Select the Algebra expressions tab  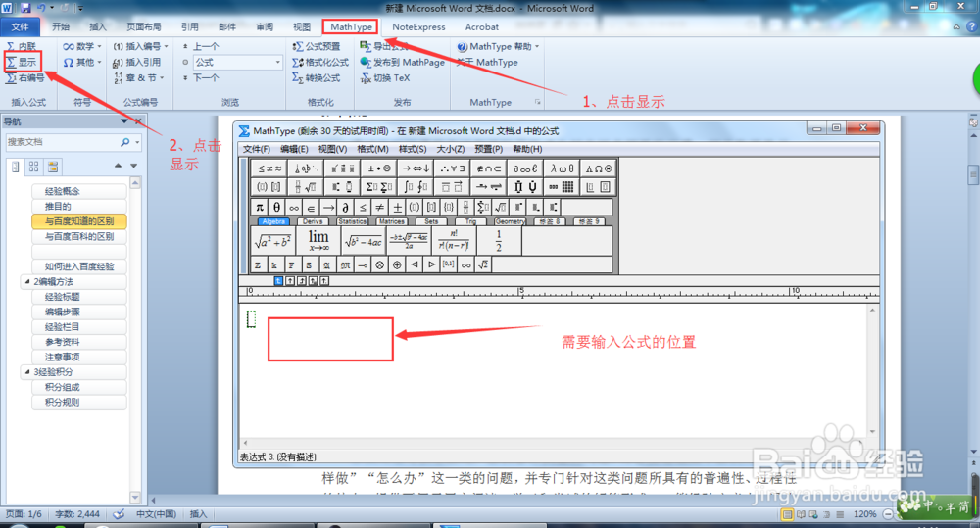273,221
